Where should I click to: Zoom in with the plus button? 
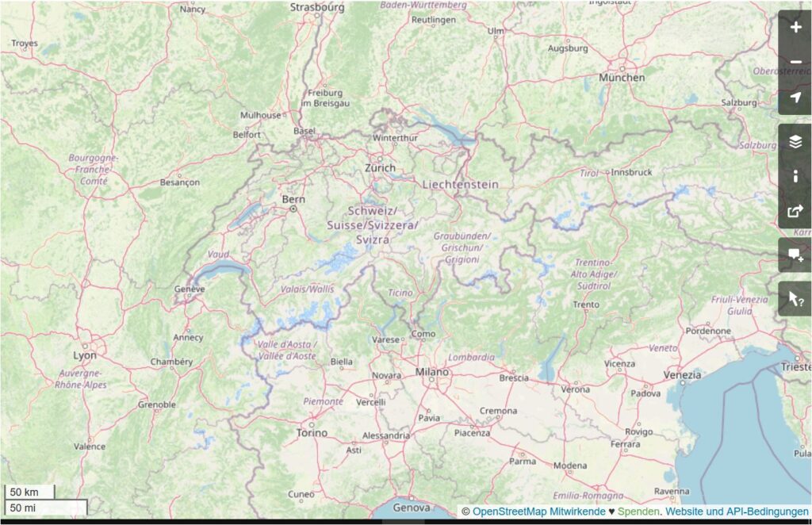(795, 27)
